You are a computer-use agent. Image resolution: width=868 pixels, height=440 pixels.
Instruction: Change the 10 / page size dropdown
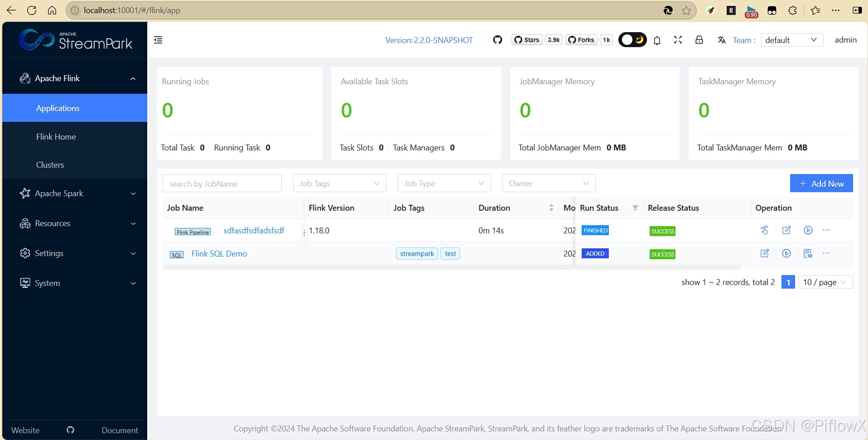(825, 282)
